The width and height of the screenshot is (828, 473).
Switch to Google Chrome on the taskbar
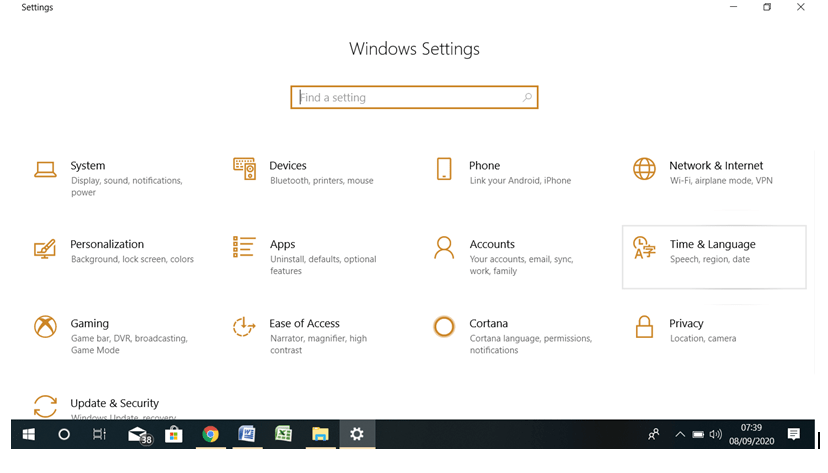(210, 434)
